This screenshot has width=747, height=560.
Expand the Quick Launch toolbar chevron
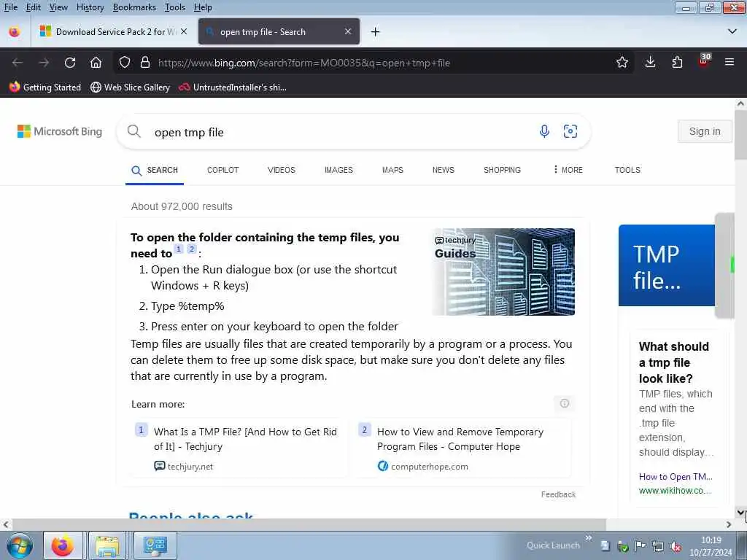(589, 538)
